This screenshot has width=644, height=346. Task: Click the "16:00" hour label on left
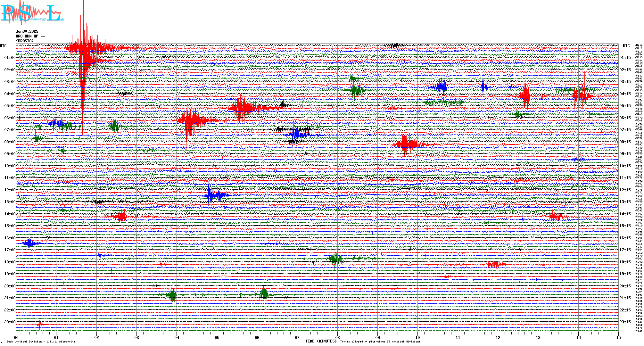pyautogui.click(x=10, y=238)
